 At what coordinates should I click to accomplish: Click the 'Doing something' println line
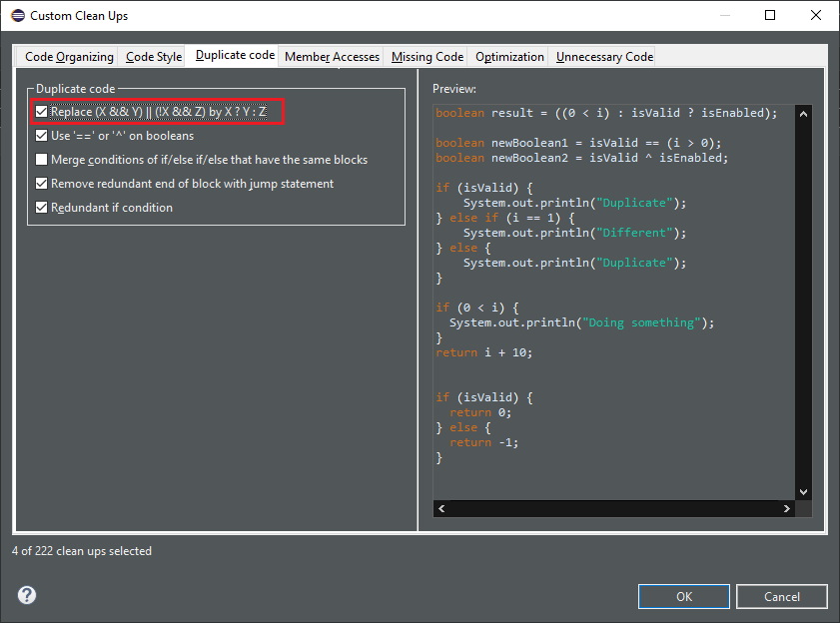coord(581,322)
